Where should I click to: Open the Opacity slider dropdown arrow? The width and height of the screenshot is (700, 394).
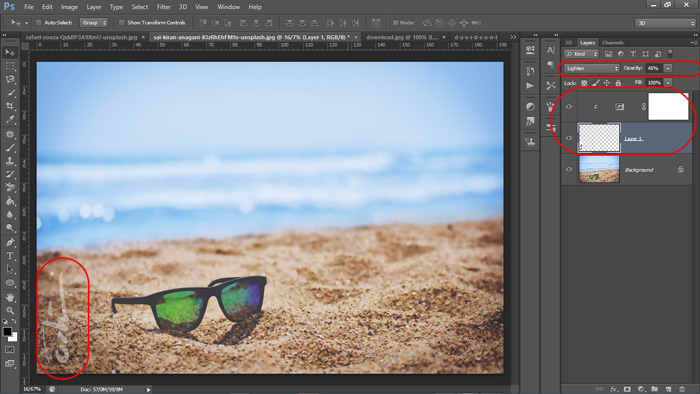[x=668, y=68]
